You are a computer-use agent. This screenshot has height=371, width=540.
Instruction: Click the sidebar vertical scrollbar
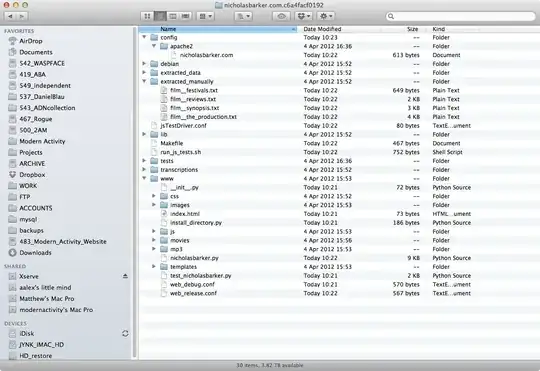coord(134,193)
